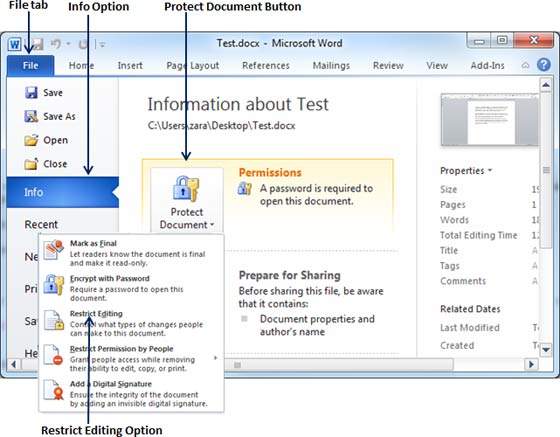Select Mark as Final menu entry

(x=131, y=253)
